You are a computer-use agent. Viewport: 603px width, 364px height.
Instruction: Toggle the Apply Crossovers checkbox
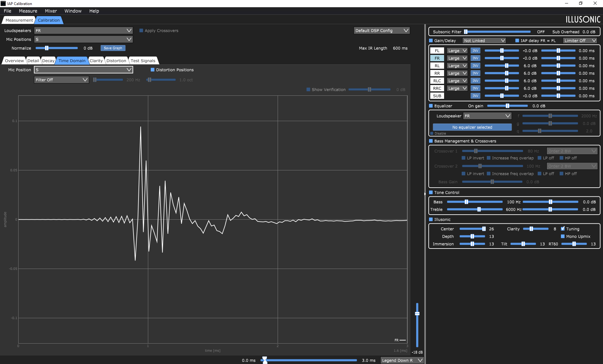click(141, 30)
